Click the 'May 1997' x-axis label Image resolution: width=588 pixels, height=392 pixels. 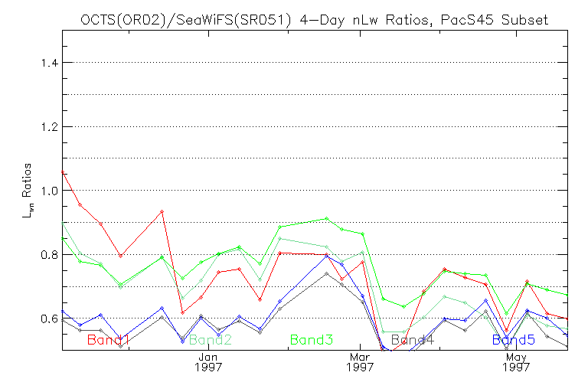(516, 361)
